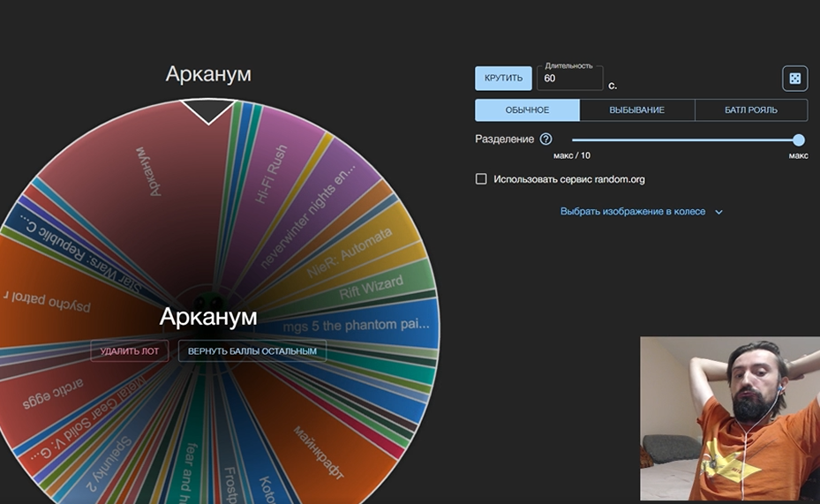Expand Выбрать изображение в колесе

[641, 212]
